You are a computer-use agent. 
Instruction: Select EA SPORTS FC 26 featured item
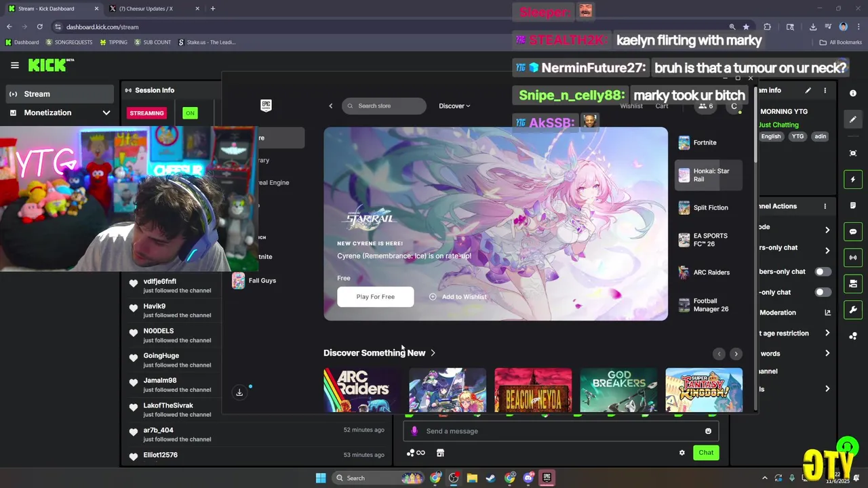coord(709,240)
